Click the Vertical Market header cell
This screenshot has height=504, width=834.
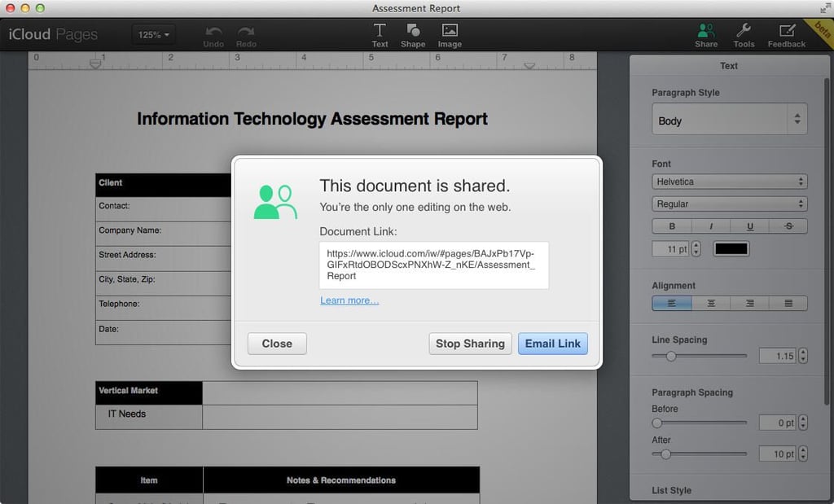point(149,393)
